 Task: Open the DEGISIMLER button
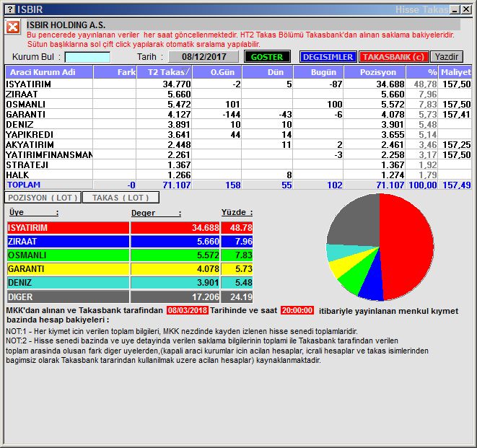(x=328, y=57)
